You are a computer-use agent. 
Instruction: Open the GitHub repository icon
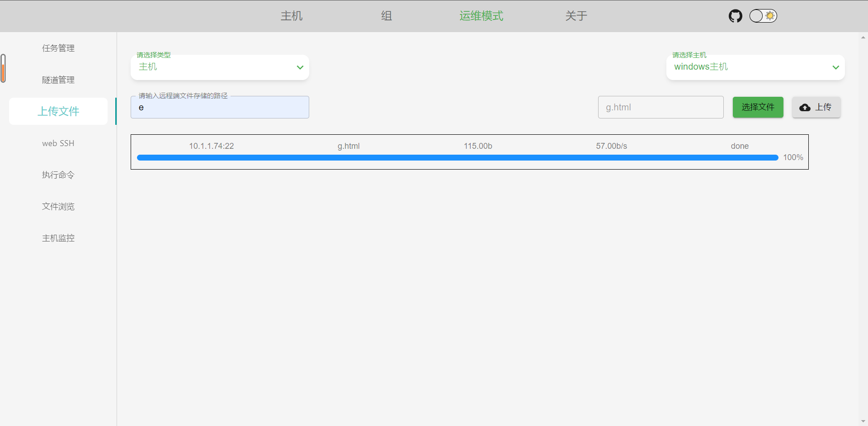pyautogui.click(x=735, y=16)
